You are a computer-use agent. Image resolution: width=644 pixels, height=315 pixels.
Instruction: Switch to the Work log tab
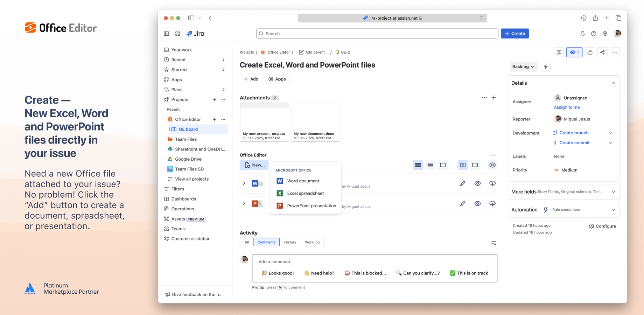(x=312, y=242)
